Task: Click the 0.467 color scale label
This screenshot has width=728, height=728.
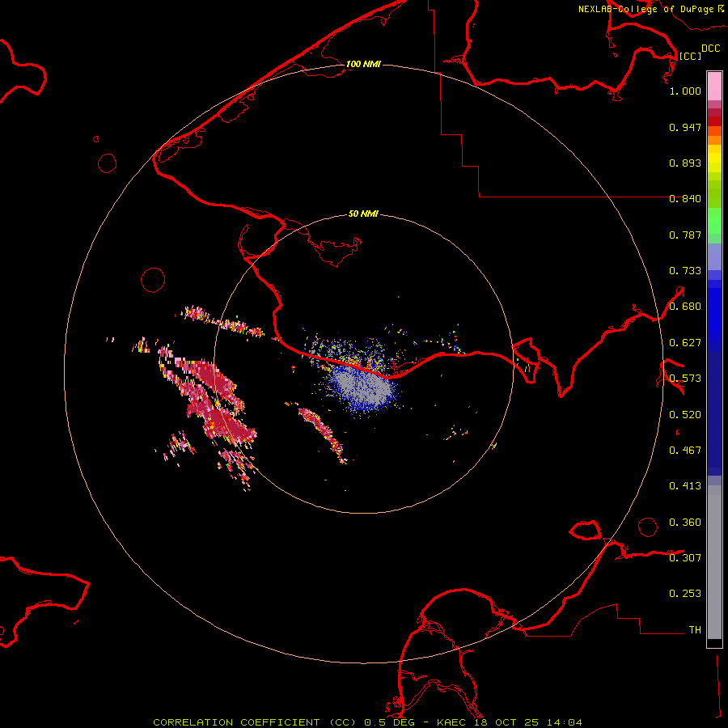Action: pyautogui.click(x=685, y=451)
